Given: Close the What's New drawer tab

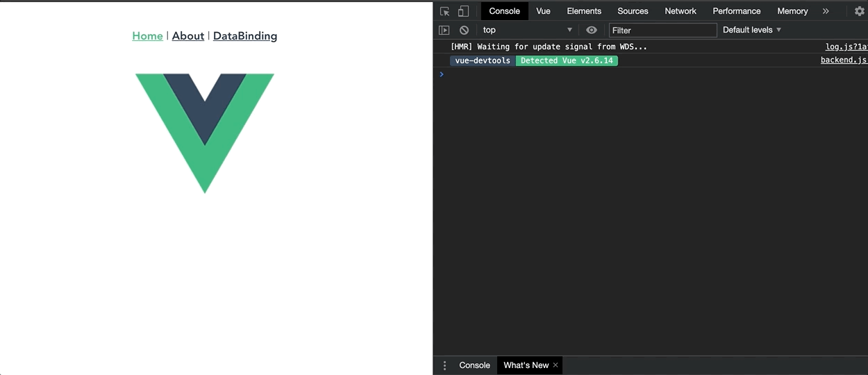Looking at the screenshot, I should click(x=556, y=365).
